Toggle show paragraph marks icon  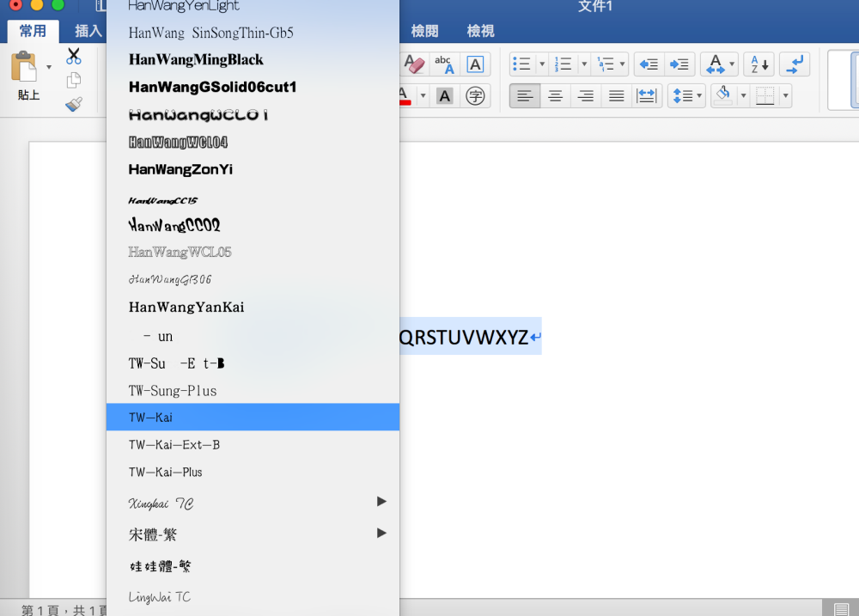[x=795, y=64]
